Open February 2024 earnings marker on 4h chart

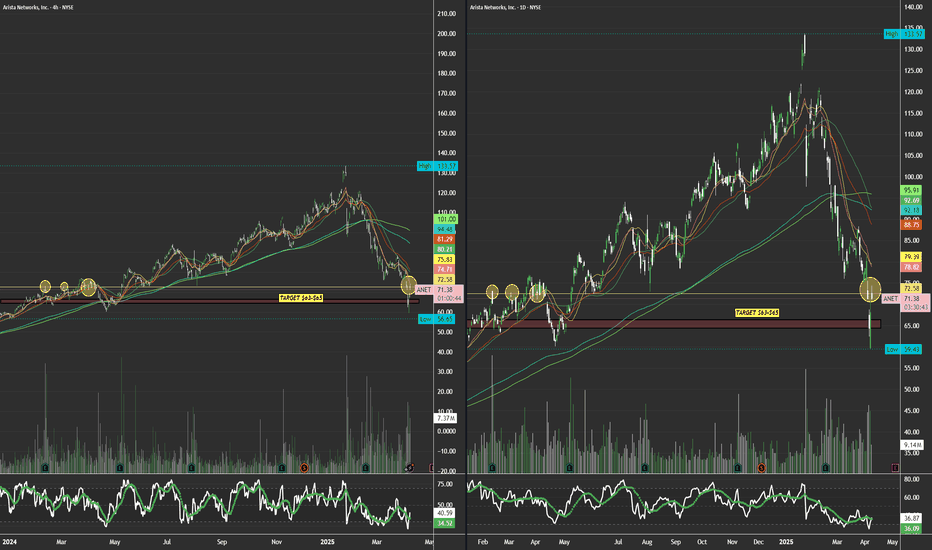click(x=45, y=468)
